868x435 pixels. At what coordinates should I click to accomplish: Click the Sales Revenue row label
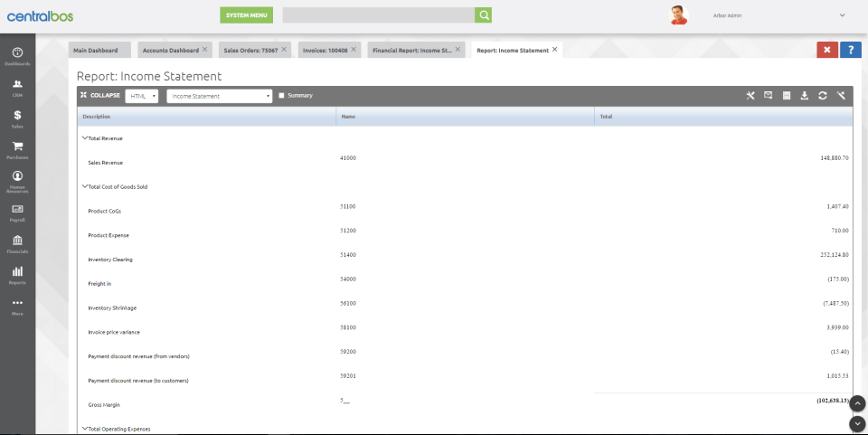click(x=105, y=163)
